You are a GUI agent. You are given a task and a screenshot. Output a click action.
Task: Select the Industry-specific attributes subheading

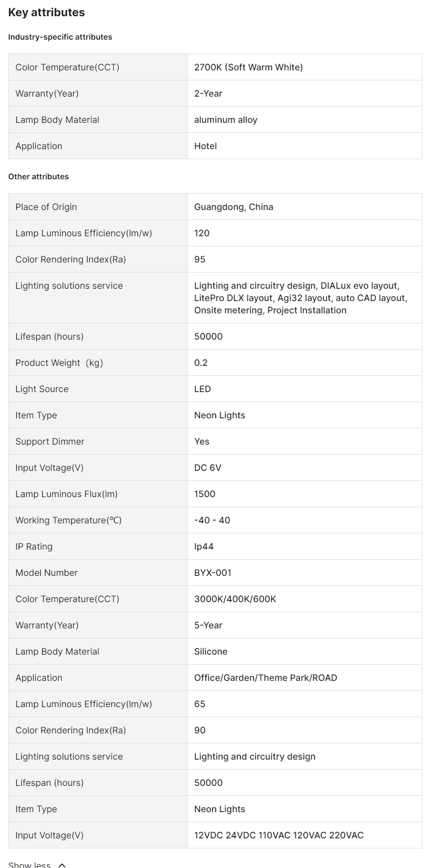coord(60,37)
